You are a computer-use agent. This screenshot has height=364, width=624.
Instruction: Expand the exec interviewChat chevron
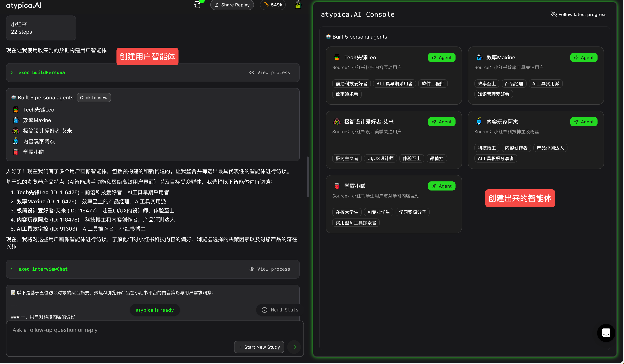[x=12, y=269]
